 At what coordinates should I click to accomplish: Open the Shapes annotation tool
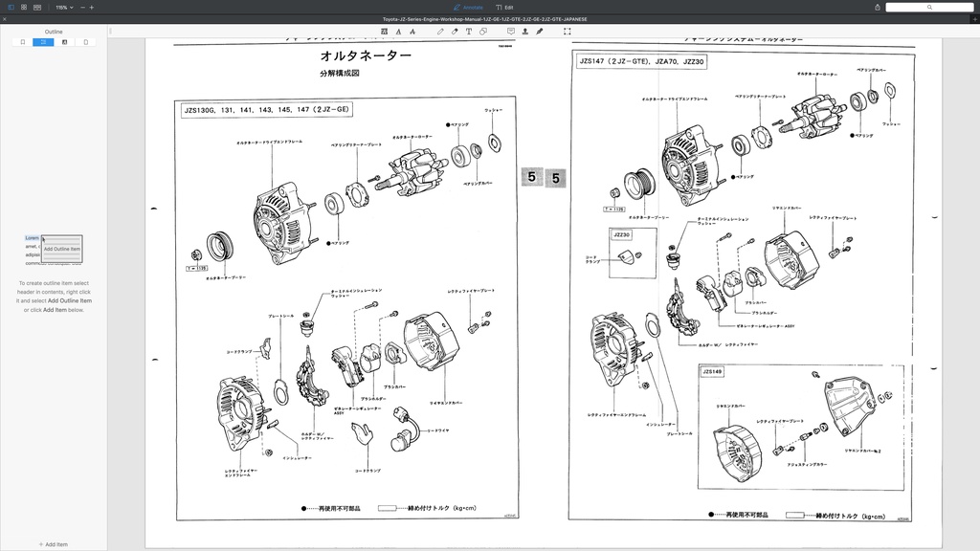(x=483, y=31)
